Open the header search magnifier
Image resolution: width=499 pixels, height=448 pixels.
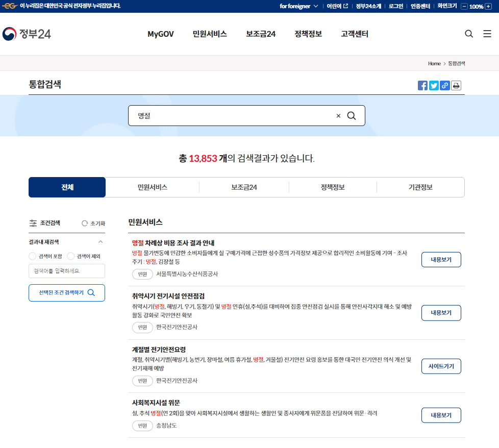[x=468, y=34]
